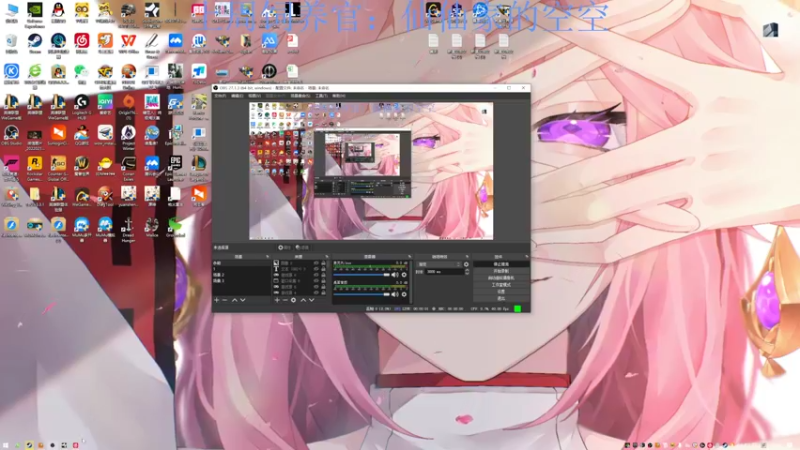Image resolution: width=800 pixels, height=450 pixels.
Task: Open OBS Studio desktop shortcut
Action: click(x=11, y=136)
